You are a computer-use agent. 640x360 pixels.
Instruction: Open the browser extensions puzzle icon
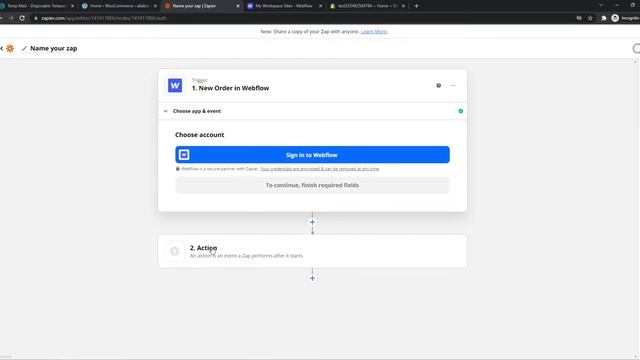pyautogui.click(x=604, y=18)
